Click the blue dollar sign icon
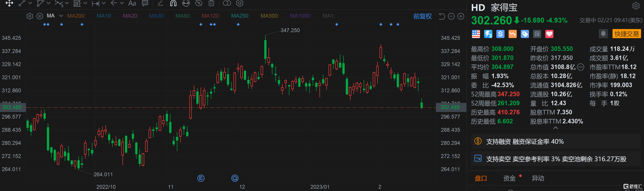Screen dimensions: 644x191 click(x=500, y=34)
